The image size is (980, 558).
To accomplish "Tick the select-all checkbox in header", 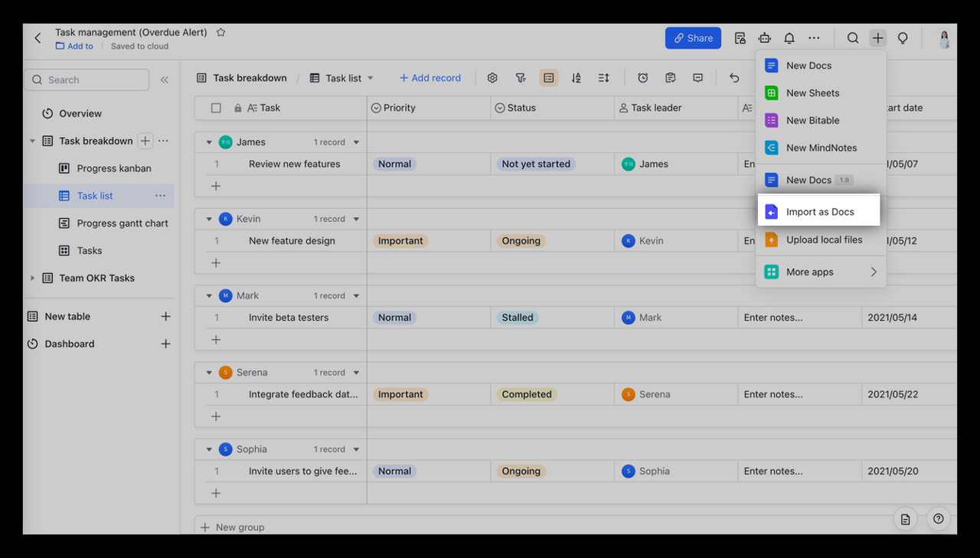I will click(x=216, y=108).
